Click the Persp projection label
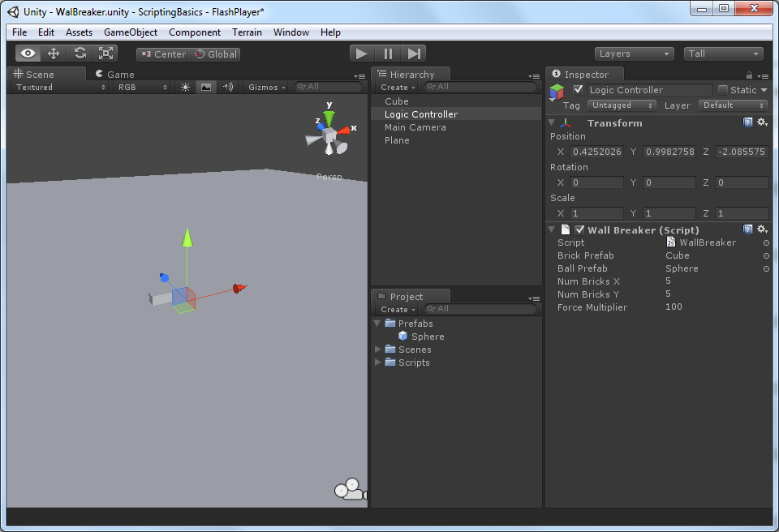779x532 pixels. (x=329, y=177)
